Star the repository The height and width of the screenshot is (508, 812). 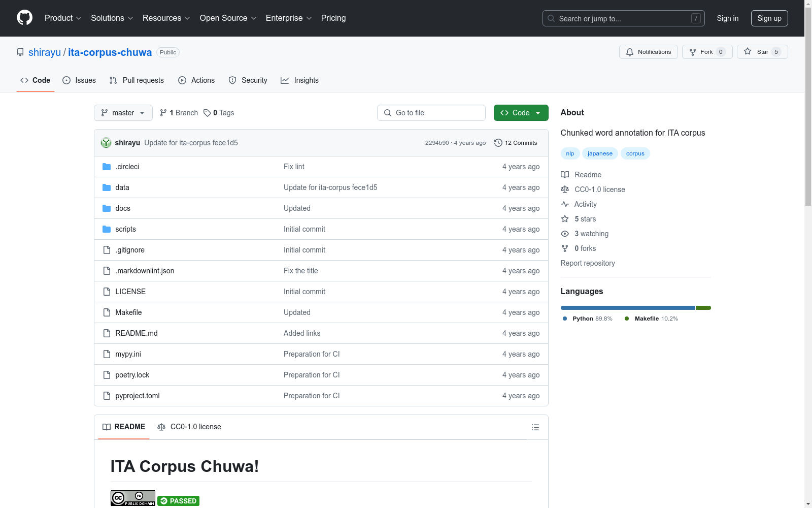pyautogui.click(x=762, y=52)
